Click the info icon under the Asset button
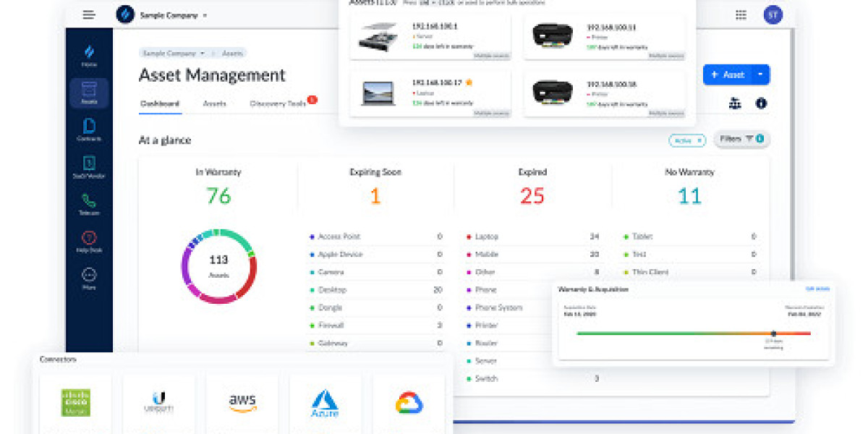The width and height of the screenshot is (868, 434). point(761,103)
